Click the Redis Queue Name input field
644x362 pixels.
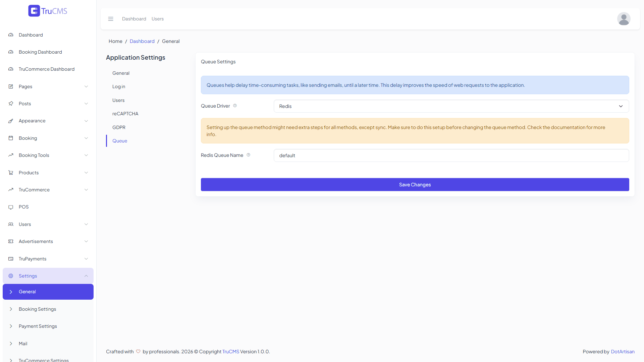coord(451,155)
